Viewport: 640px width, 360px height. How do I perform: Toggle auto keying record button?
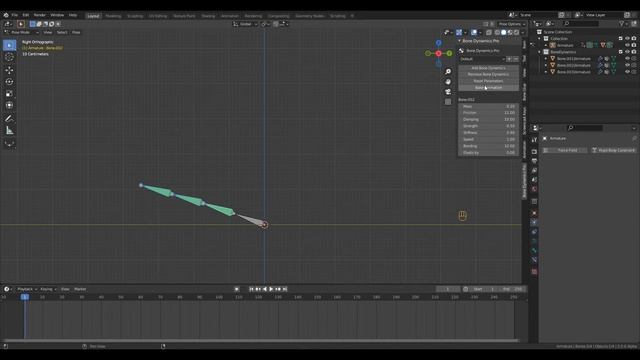click(x=236, y=289)
